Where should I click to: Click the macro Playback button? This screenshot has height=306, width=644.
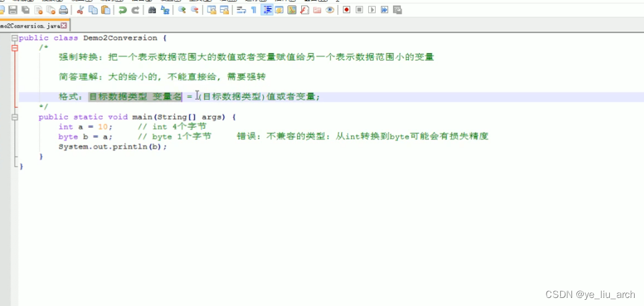coord(372,10)
